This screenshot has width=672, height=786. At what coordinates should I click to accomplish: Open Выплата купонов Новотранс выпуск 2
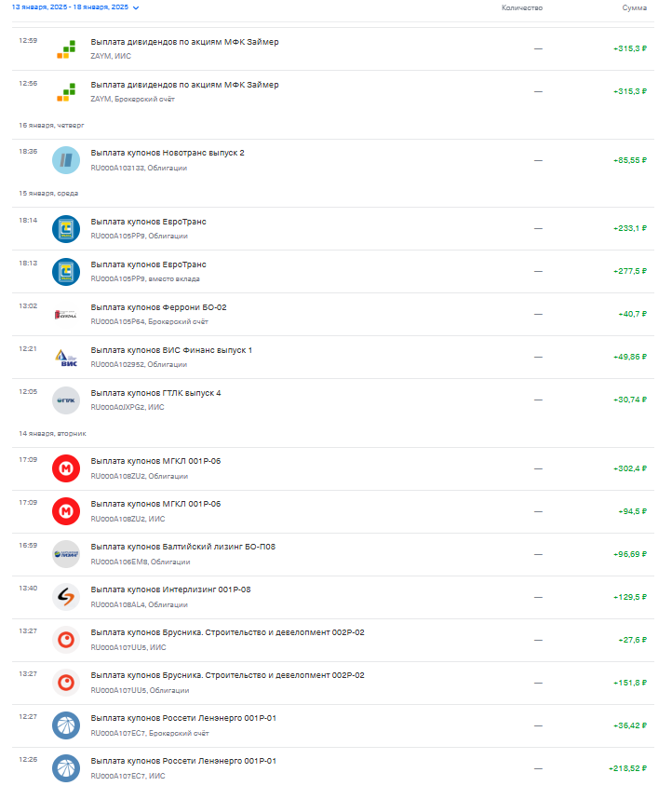click(x=333, y=160)
